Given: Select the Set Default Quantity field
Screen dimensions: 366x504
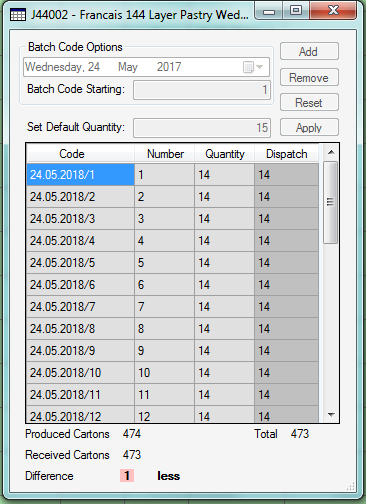Looking at the screenshot, I should [x=202, y=128].
